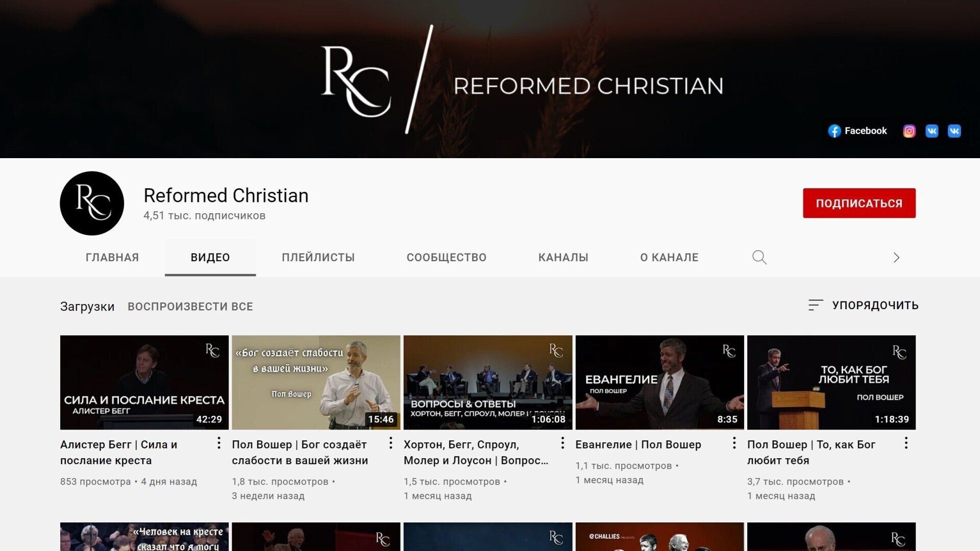Screen dimensions: 980x551
Task: Open the Facebook link in the banner
Action: pyautogui.click(x=857, y=131)
